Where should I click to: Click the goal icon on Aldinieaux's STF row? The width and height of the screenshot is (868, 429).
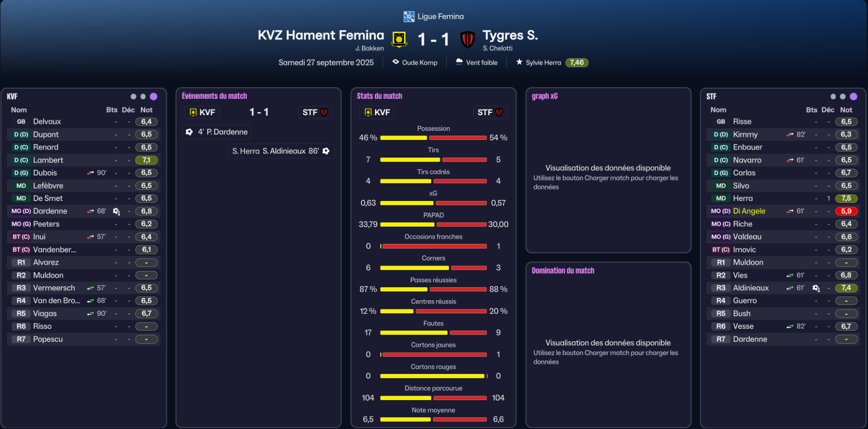[x=816, y=288]
